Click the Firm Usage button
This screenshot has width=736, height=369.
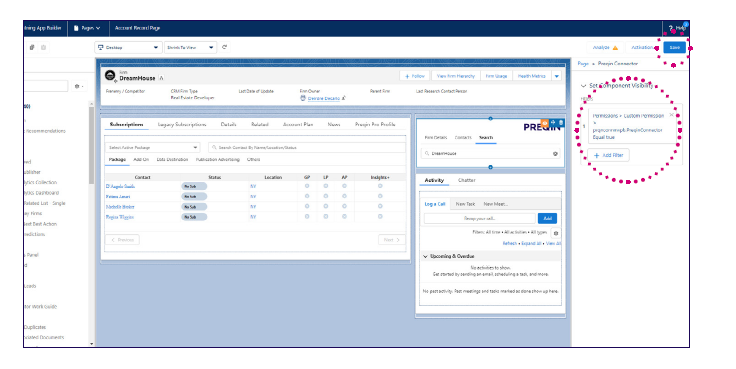[x=496, y=76]
